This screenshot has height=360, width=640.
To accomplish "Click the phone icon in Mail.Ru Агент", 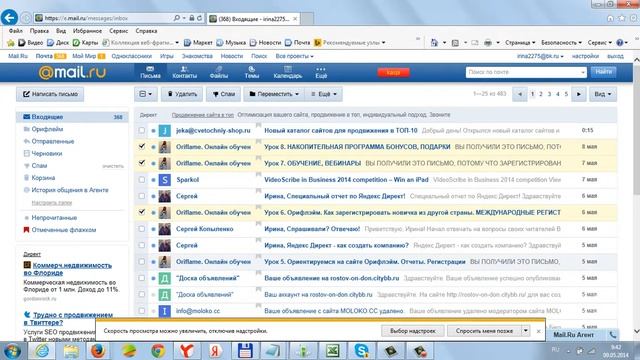I will (x=613, y=335).
